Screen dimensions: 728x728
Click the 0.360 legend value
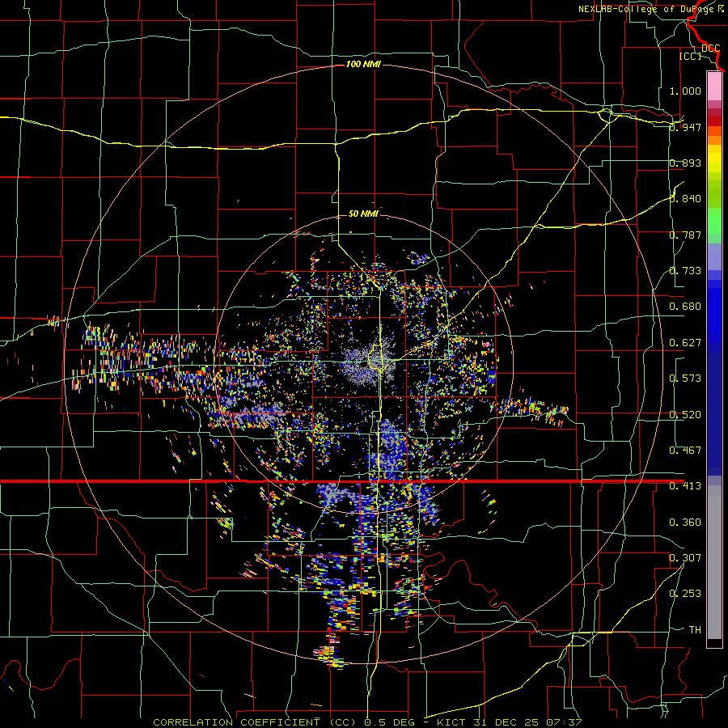pyautogui.click(x=685, y=523)
